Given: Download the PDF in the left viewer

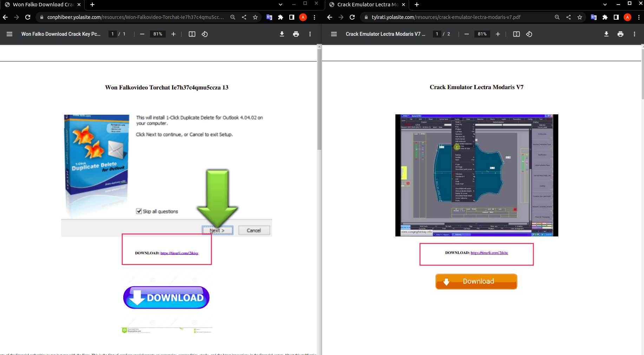Looking at the screenshot, I should (x=282, y=34).
